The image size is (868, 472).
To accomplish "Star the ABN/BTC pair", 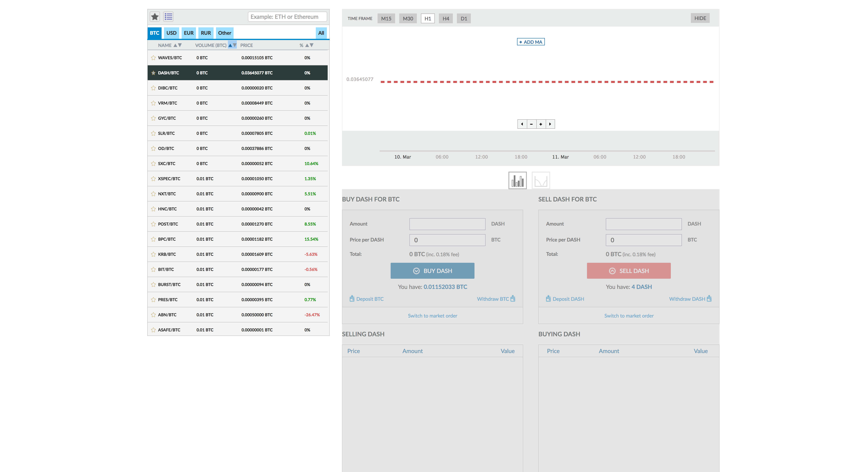I will 153,315.
